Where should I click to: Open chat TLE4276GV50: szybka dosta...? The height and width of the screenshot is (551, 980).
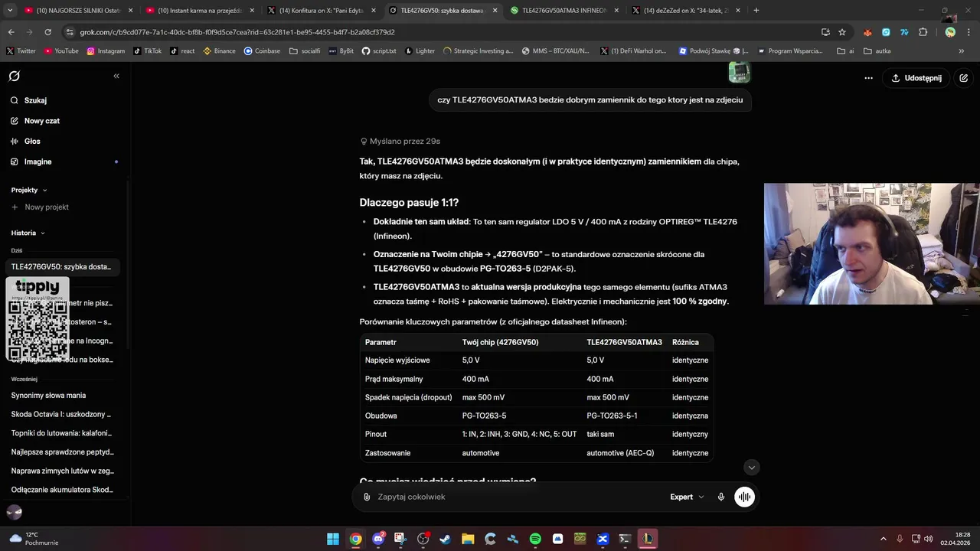63,266
